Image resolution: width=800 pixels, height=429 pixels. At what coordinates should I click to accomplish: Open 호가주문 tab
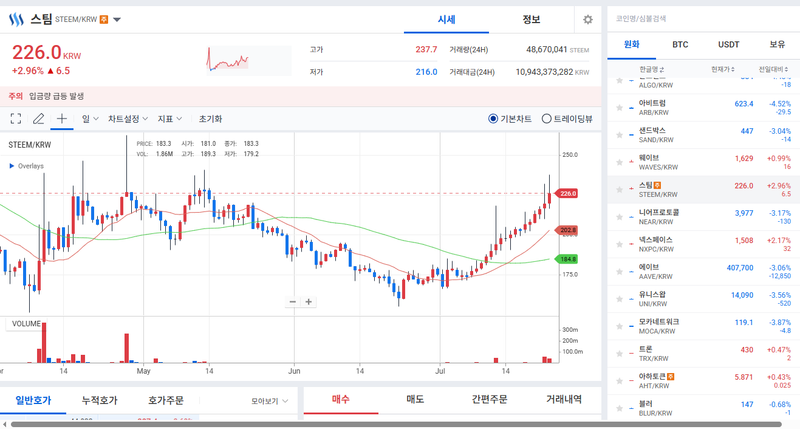[x=166, y=400]
